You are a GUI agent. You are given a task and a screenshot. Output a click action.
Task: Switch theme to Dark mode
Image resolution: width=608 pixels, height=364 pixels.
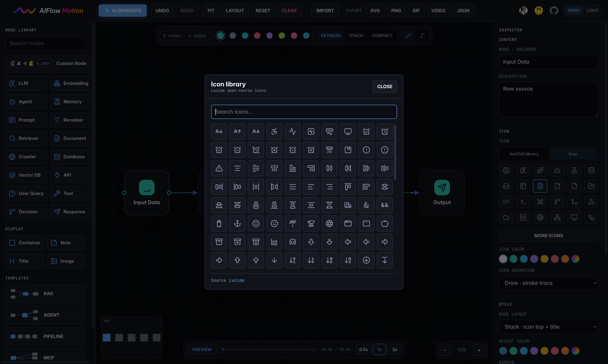(574, 10)
